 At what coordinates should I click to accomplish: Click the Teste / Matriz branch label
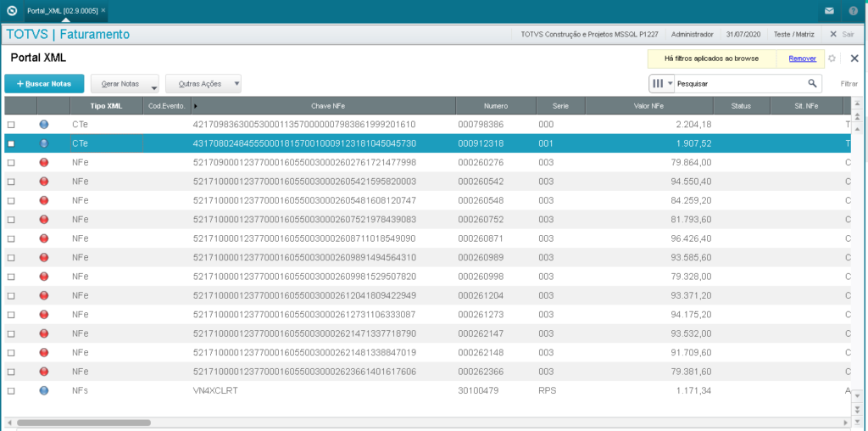click(x=793, y=34)
